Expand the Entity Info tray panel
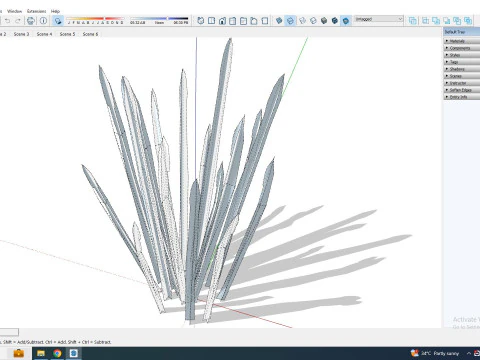Screen dimensions: 480x360 click(x=462, y=97)
